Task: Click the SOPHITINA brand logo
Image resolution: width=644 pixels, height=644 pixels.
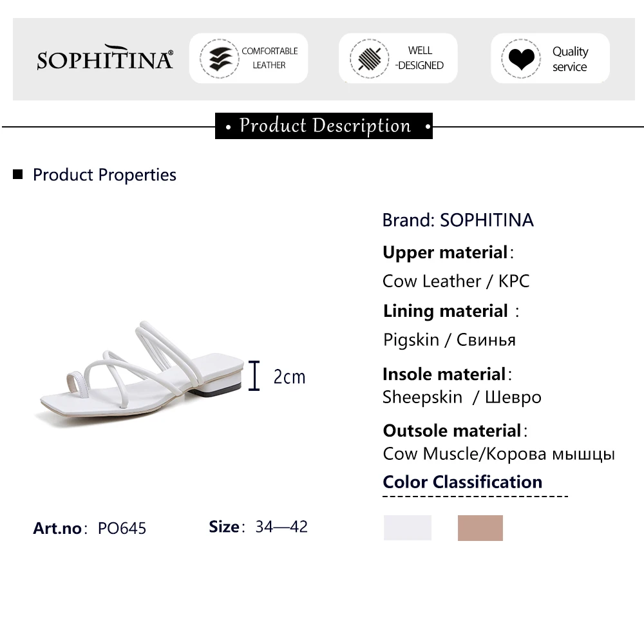Action: (105, 59)
